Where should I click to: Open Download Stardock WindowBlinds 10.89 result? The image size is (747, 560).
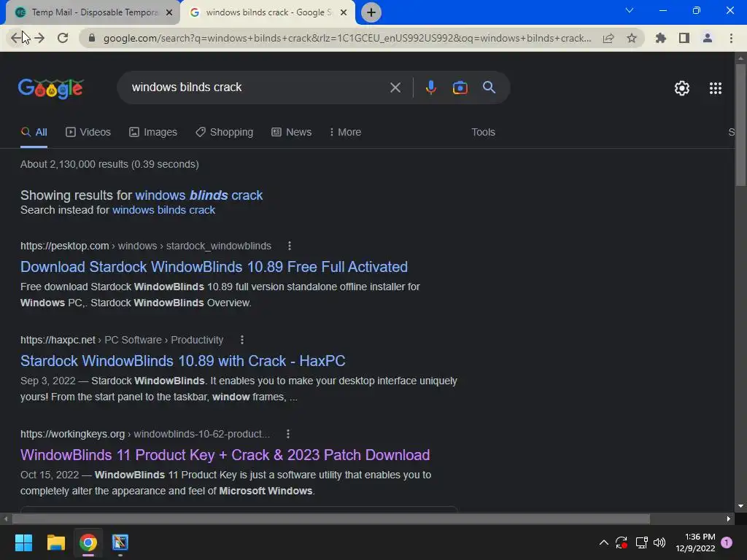pyautogui.click(x=214, y=267)
